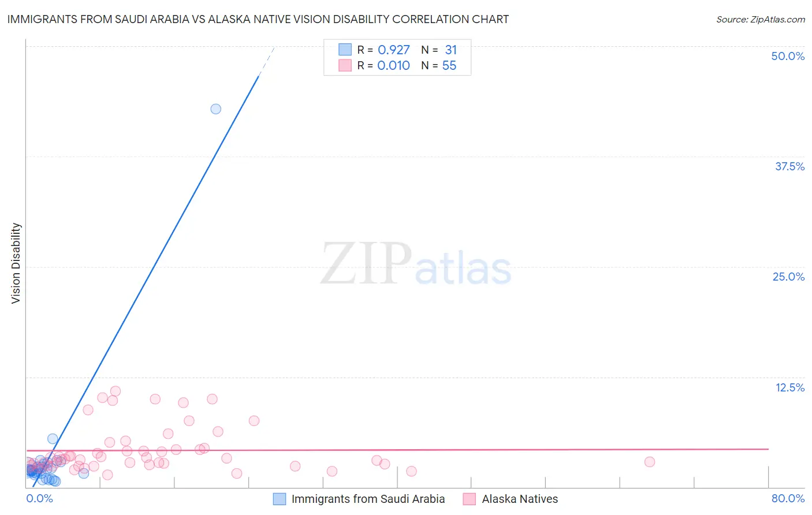Click the rightmost pink data point
This screenshot has width=812, height=515.
click(650, 461)
